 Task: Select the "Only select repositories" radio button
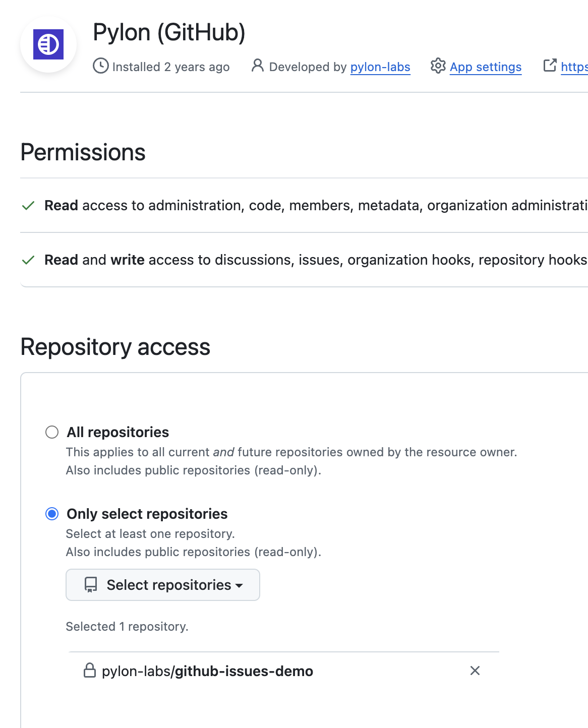click(x=51, y=514)
